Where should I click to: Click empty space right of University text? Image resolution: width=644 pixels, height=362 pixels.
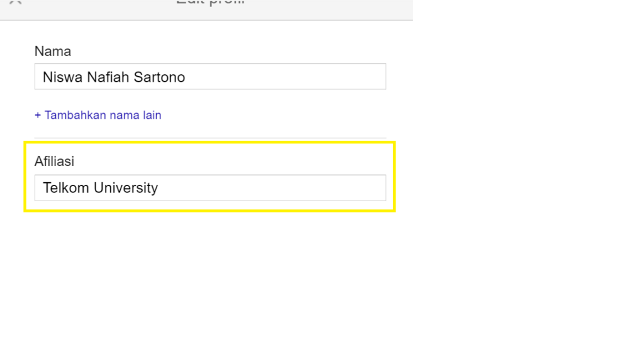pos(270,188)
